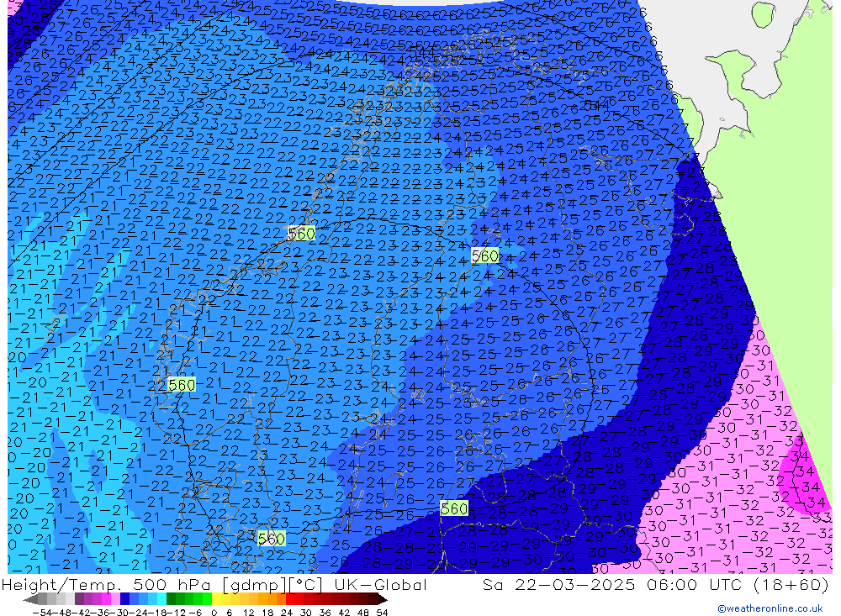Click the '[°C]' unit label in the title
Image resolution: width=841 pixels, height=616 pixels.
click(x=306, y=585)
